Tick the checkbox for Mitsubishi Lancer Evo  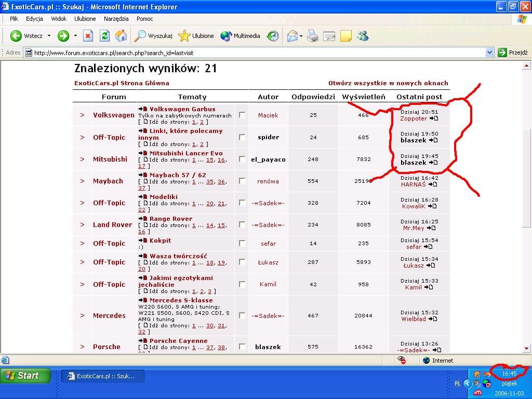click(242, 159)
